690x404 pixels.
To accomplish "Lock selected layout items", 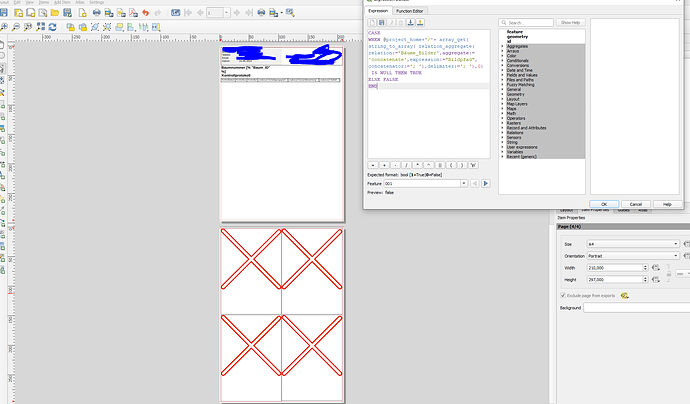I will 70,27.
